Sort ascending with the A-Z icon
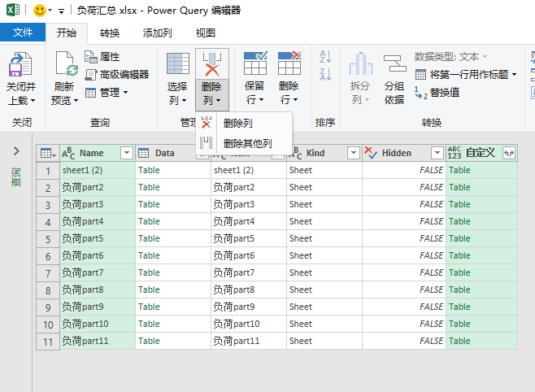 pos(325,56)
